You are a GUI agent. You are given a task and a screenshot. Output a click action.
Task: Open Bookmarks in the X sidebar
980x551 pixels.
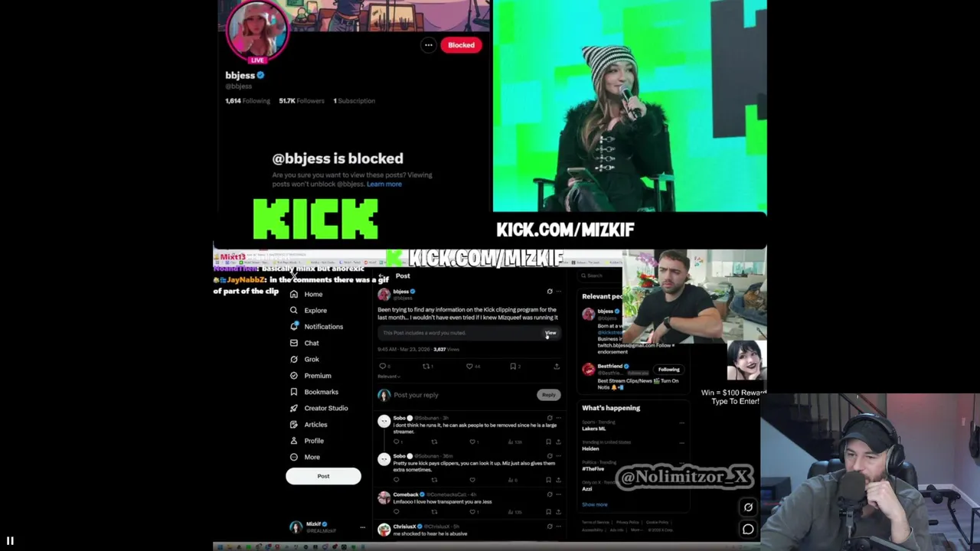pyautogui.click(x=314, y=392)
